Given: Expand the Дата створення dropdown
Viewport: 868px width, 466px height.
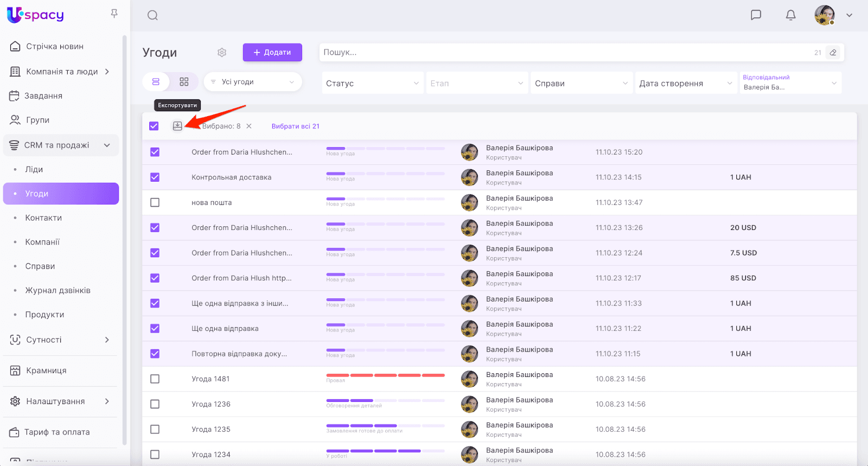Looking at the screenshot, I should [685, 83].
